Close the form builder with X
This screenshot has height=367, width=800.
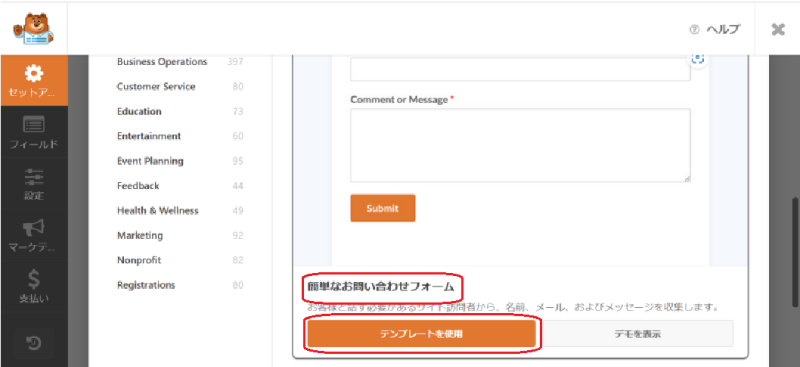pos(778,30)
